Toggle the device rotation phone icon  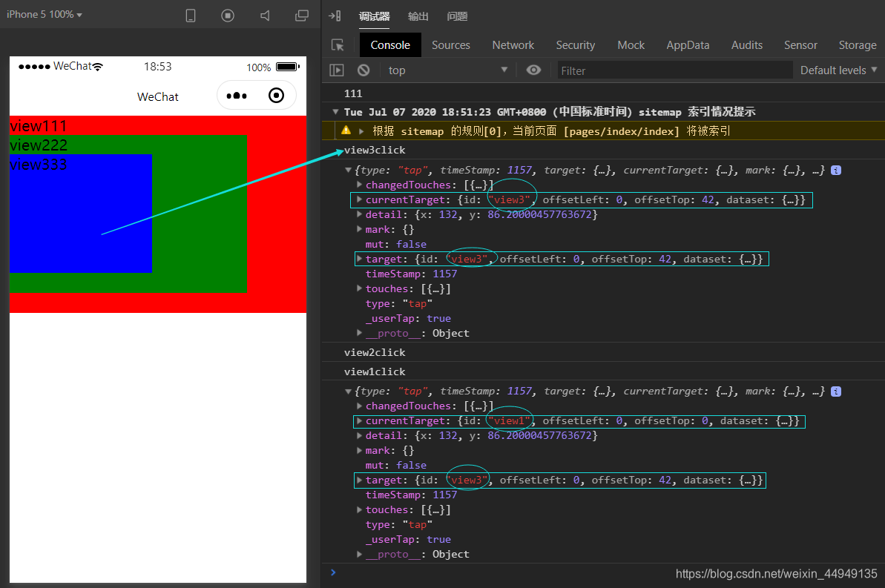coord(191,16)
